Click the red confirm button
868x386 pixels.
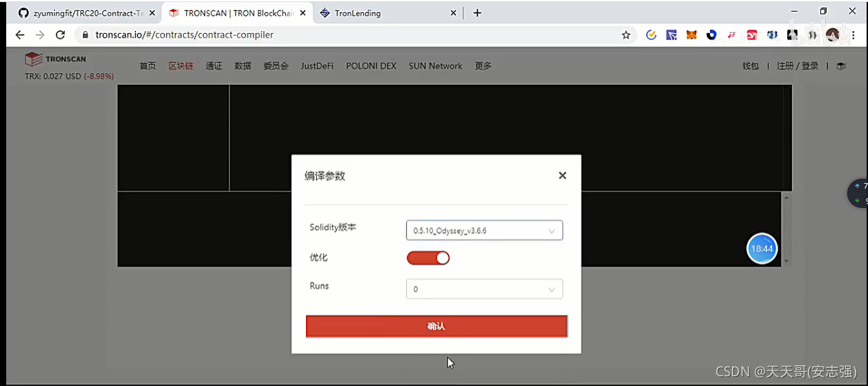[x=436, y=326]
